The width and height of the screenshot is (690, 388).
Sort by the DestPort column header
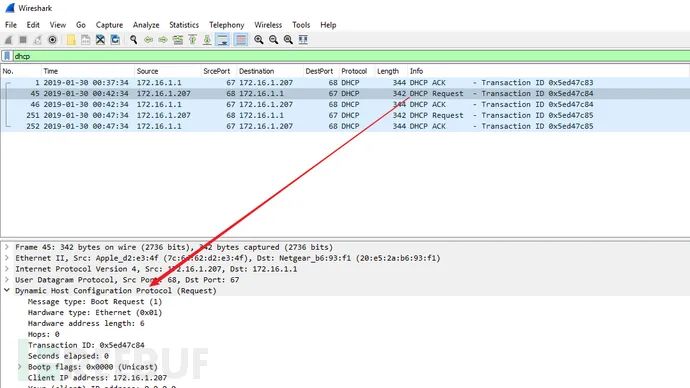(x=321, y=71)
